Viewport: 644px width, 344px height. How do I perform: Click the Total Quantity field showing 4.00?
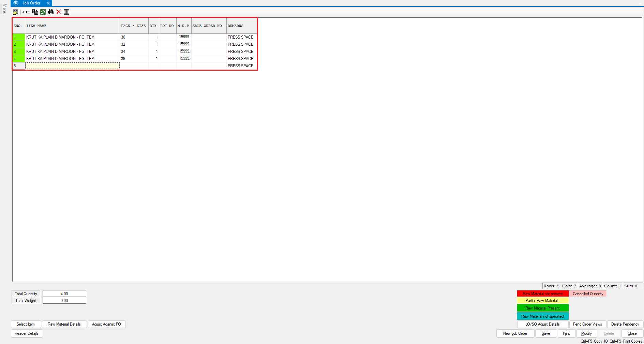[x=64, y=294]
